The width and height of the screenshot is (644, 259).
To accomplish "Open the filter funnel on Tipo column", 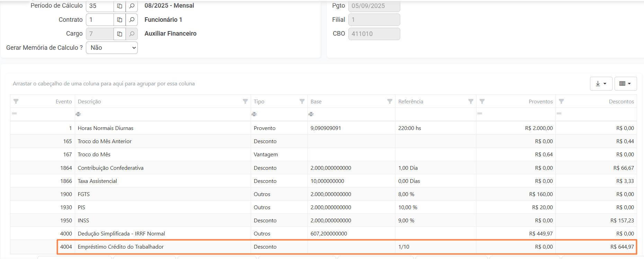I will point(302,101).
